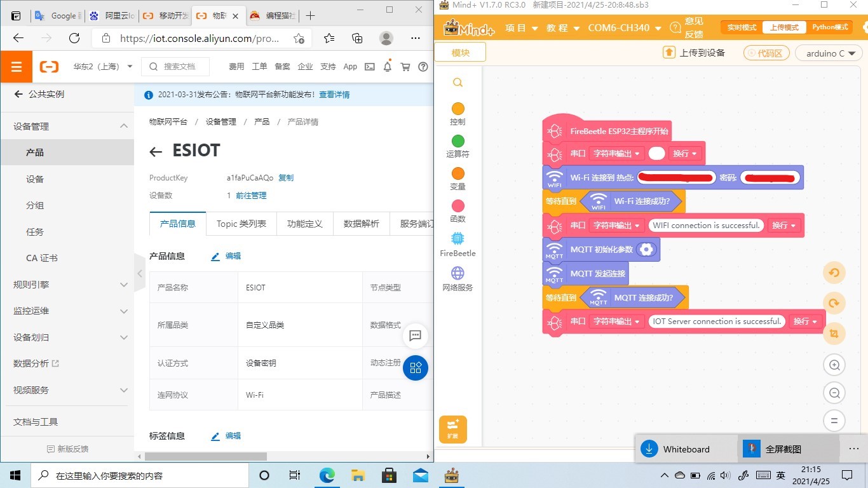Switch Mind+ to Python模式
This screenshot has height=488, width=868.
[830, 27]
